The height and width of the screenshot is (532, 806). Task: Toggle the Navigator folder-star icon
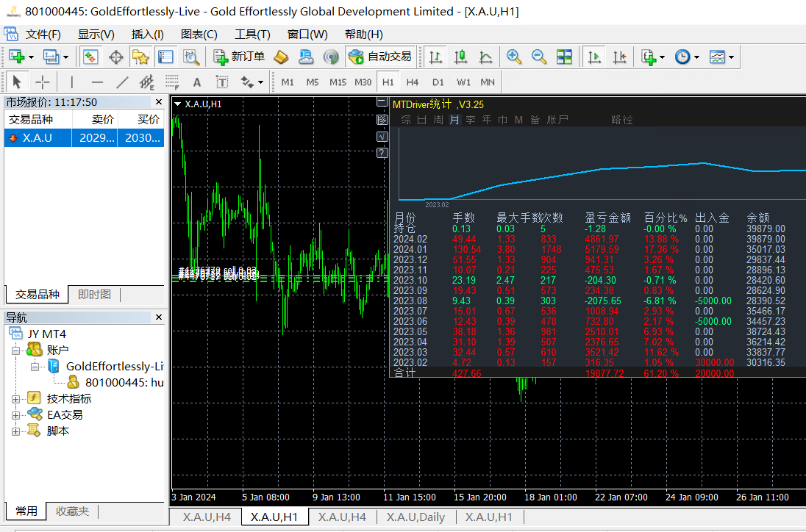point(140,57)
